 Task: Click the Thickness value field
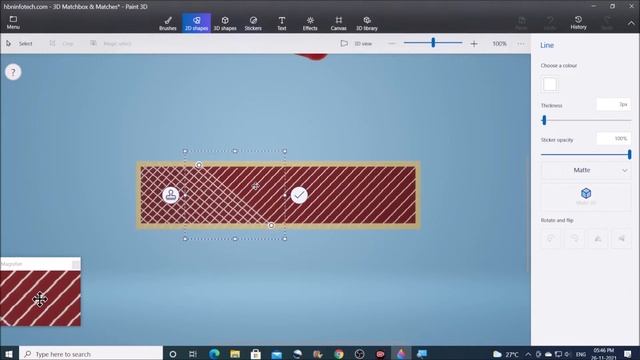(613, 104)
